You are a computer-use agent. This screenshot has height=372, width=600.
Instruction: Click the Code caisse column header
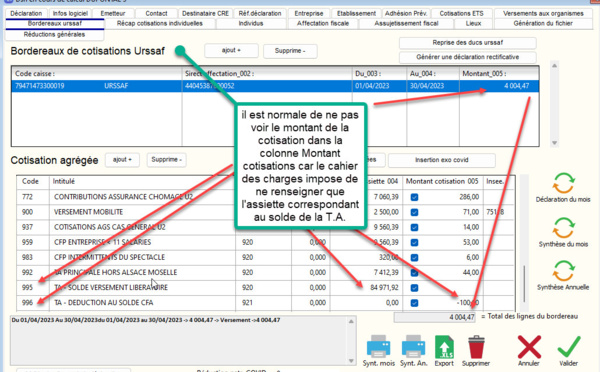pyautogui.click(x=97, y=73)
